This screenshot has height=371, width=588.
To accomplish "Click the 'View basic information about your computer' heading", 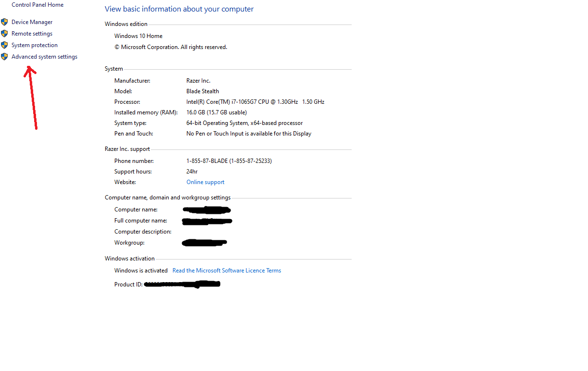I will pos(179,9).
